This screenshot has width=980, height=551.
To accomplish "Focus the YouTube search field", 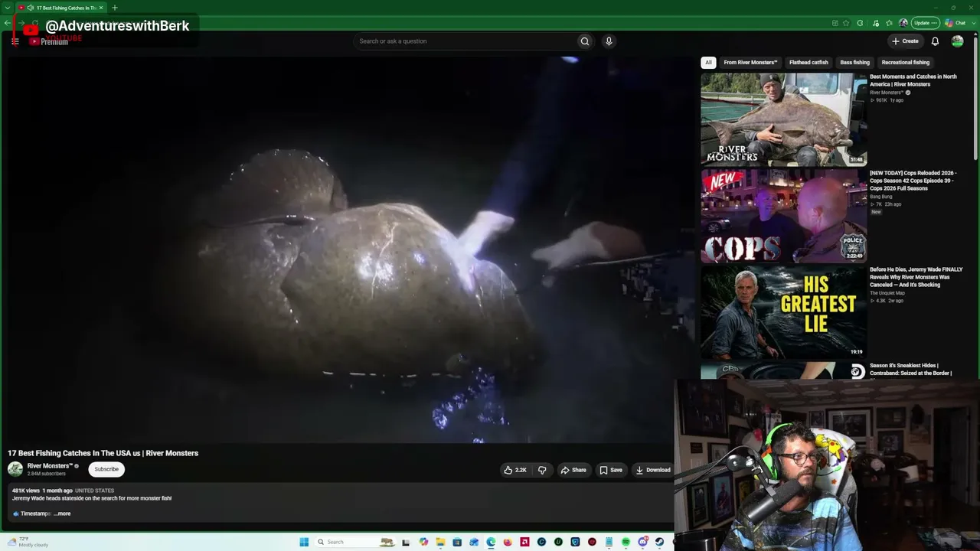I will pos(465,41).
